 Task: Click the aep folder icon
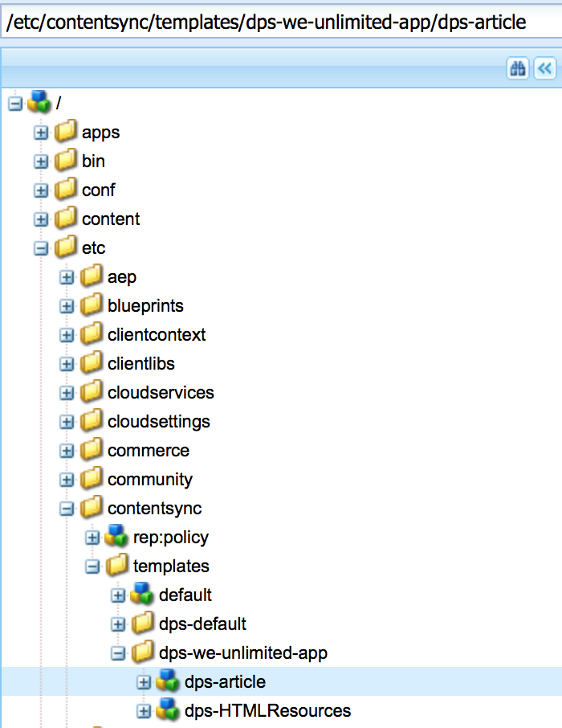(91, 276)
